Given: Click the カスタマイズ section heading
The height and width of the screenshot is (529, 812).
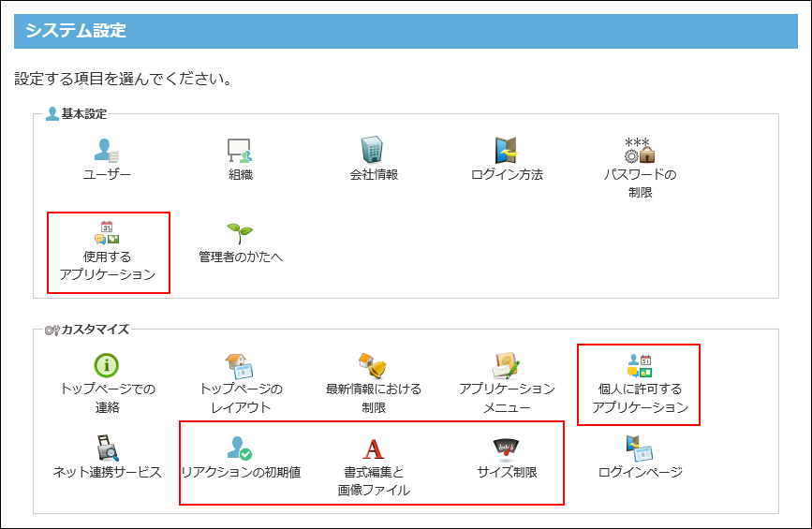Looking at the screenshot, I should coord(95,330).
